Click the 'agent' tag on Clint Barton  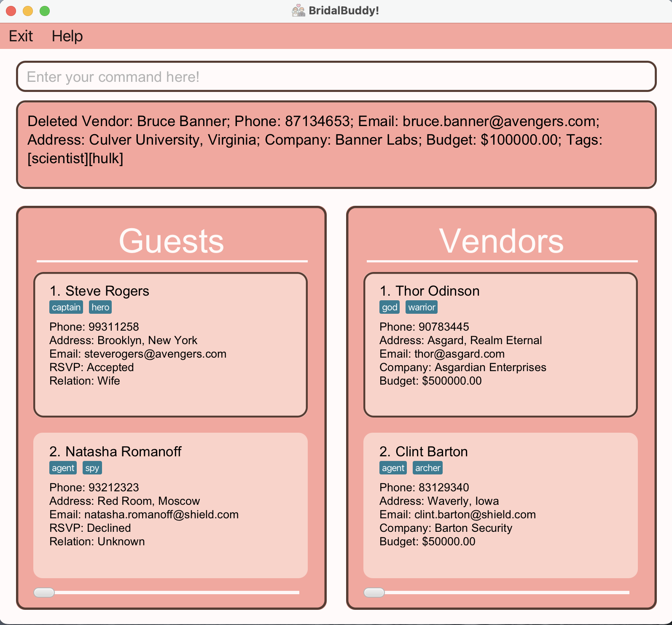393,468
